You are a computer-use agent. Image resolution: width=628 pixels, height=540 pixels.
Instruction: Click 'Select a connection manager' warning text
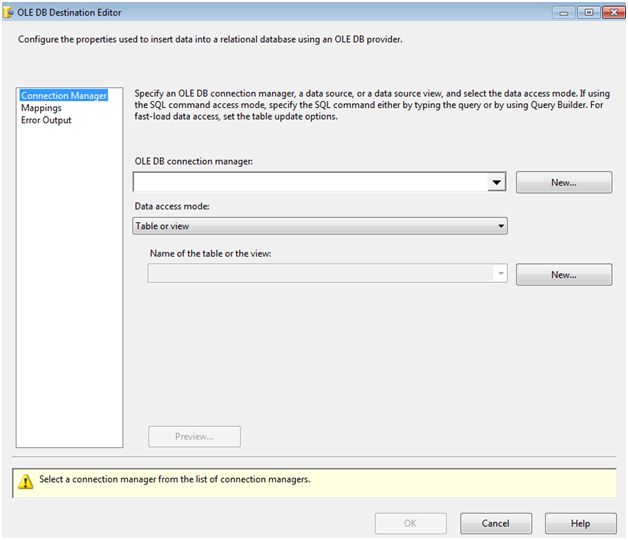click(x=174, y=479)
